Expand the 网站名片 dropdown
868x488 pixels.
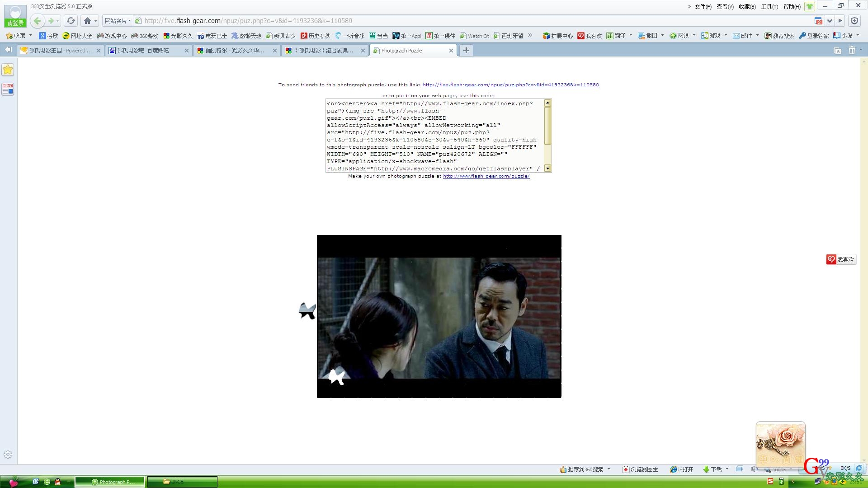pos(117,21)
